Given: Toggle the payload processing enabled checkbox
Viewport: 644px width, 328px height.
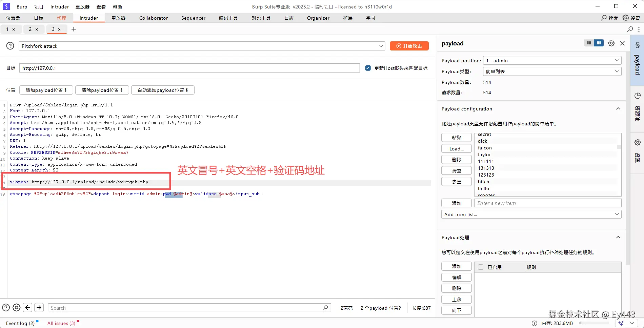Looking at the screenshot, I should tap(481, 267).
